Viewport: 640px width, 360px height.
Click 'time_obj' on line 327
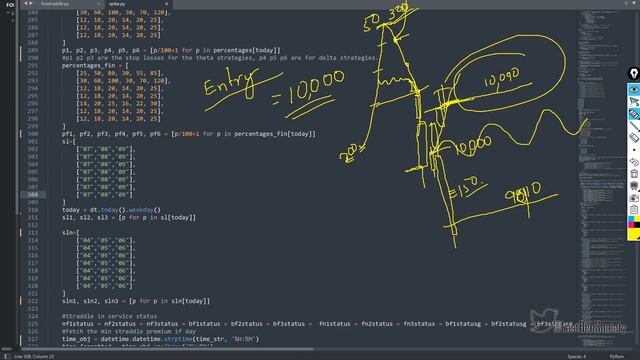76,339
